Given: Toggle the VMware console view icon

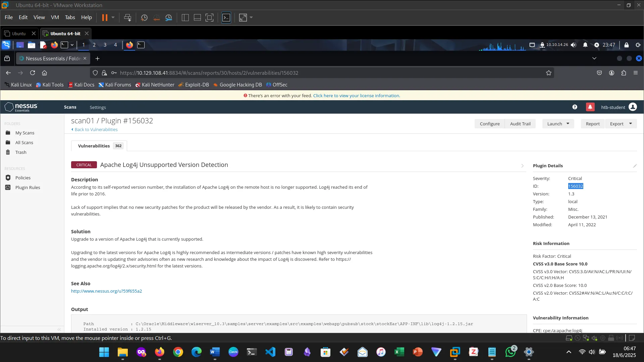Looking at the screenshot, I should coord(226,17).
